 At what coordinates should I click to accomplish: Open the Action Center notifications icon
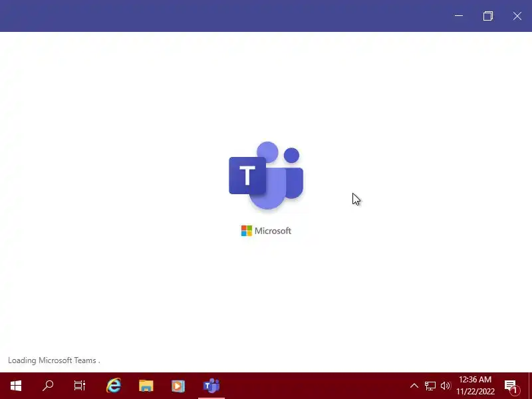[511, 386]
